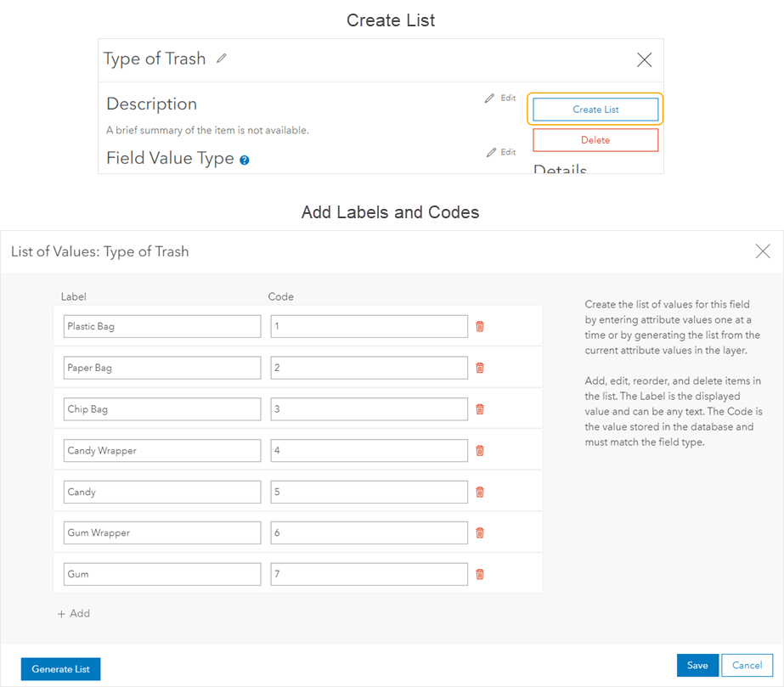Image resolution: width=784 pixels, height=687 pixels.
Task: Save the list of values
Action: pos(697,665)
